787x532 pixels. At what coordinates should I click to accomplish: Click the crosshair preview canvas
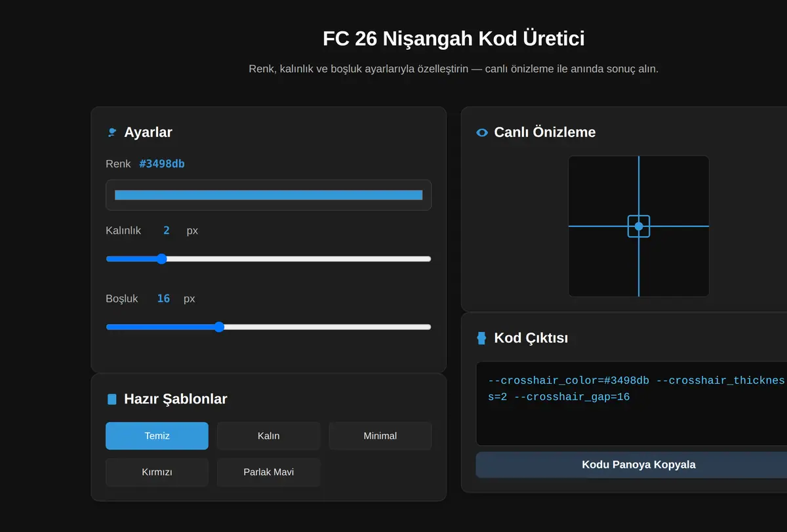coord(639,226)
